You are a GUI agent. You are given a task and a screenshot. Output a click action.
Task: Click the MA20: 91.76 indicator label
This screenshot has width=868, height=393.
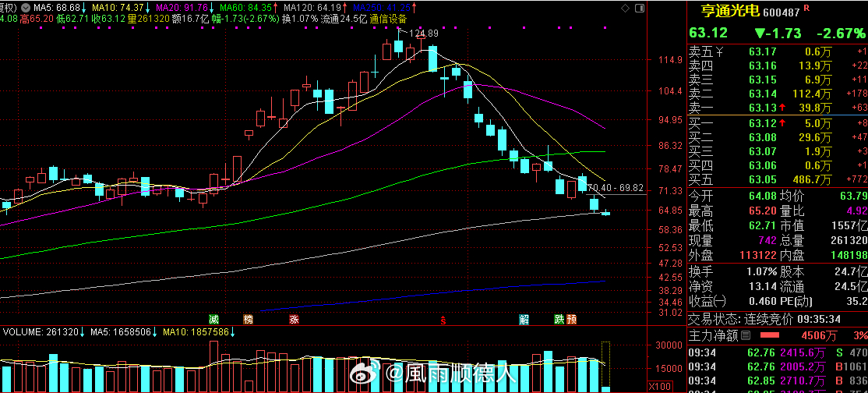pos(182,8)
